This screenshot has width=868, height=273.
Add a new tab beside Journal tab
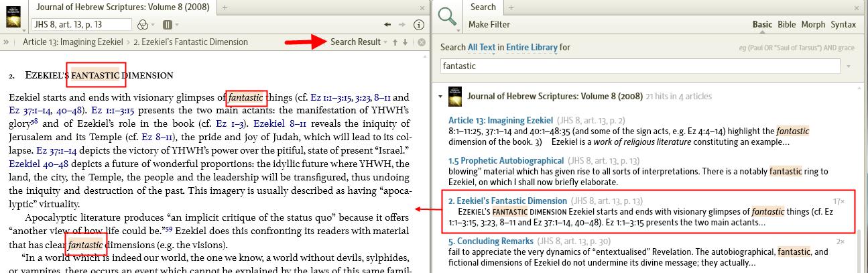point(225,7)
